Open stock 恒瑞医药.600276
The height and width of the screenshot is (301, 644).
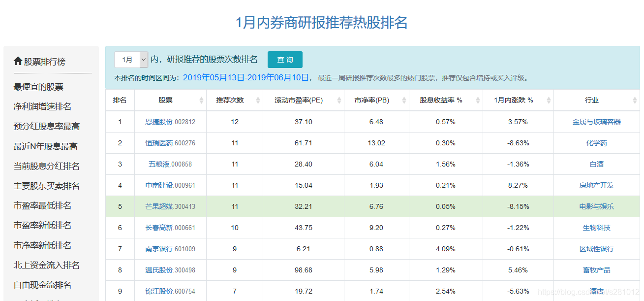click(x=170, y=143)
